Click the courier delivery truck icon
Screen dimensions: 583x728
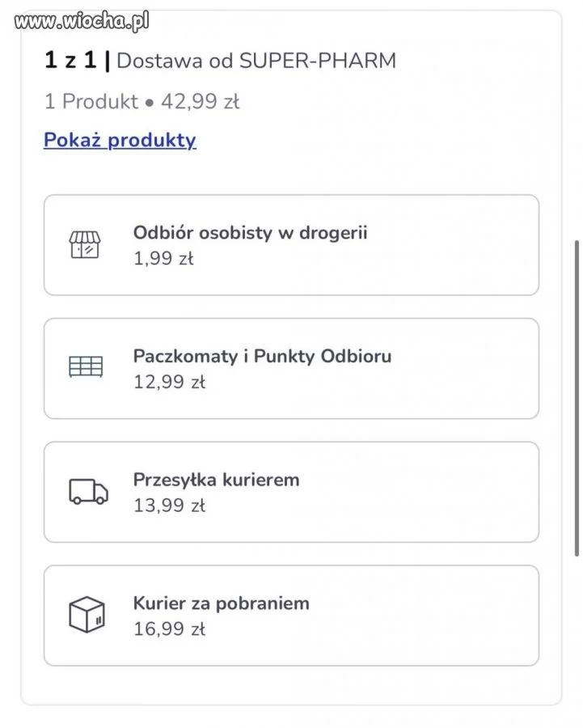coord(88,491)
